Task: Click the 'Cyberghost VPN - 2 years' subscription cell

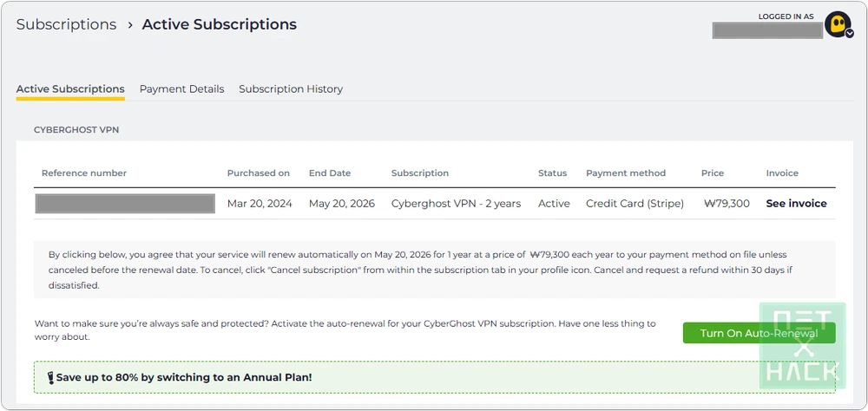Action: [x=456, y=204]
